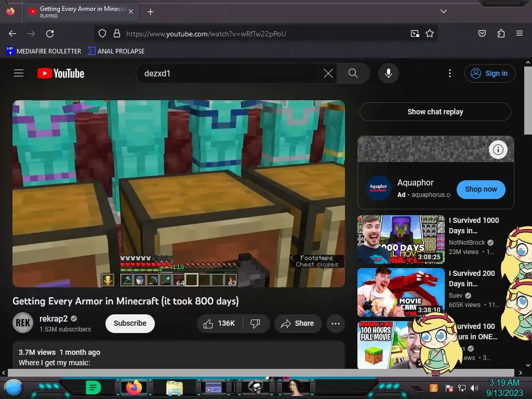Close the 'Getting Every Armor' tab
This screenshot has width=532, height=399.
pyautogui.click(x=131, y=11)
